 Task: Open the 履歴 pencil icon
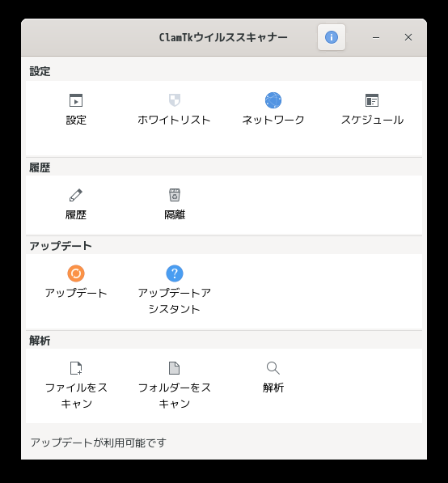click(x=76, y=195)
